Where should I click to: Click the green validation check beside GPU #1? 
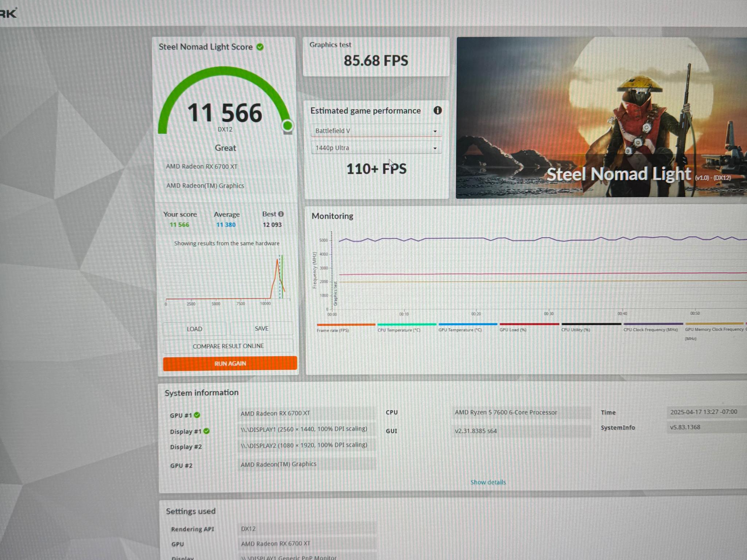click(x=197, y=415)
